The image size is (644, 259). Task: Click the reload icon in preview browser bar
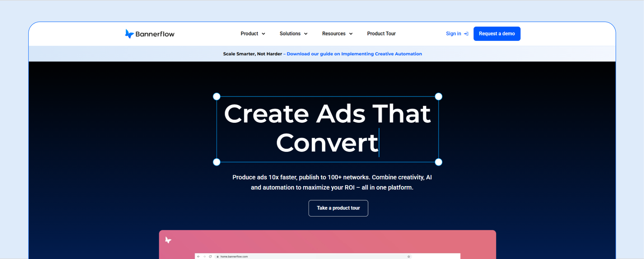[210, 256]
